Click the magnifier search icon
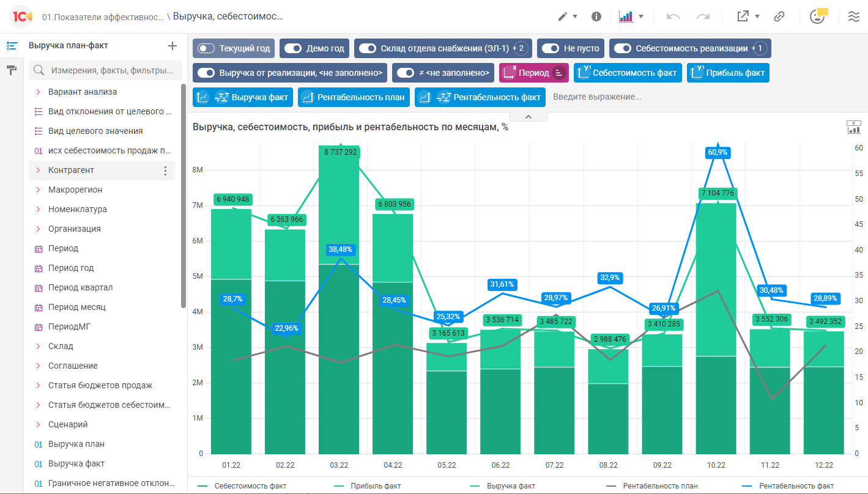The height and width of the screenshot is (494, 868). pos(39,70)
